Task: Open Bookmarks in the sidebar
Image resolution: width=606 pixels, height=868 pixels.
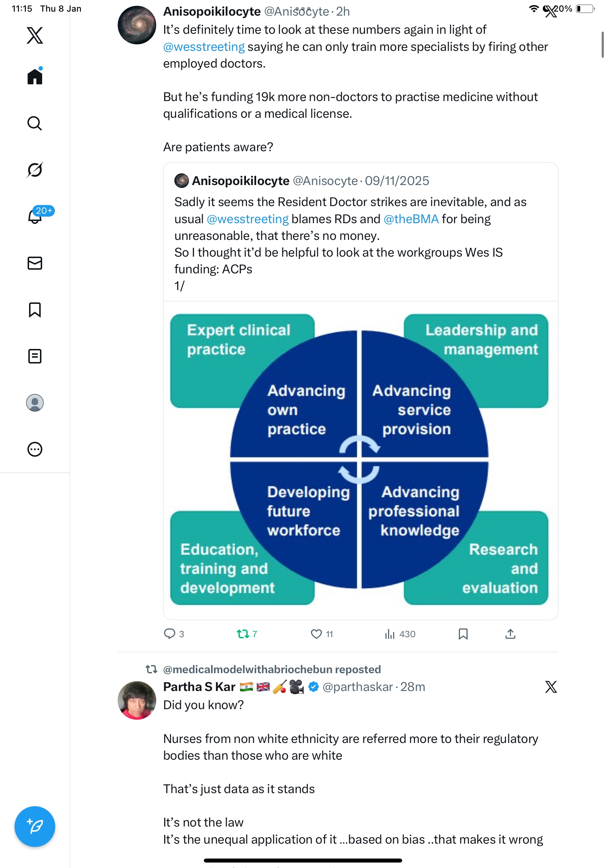Action: tap(35, 310)
